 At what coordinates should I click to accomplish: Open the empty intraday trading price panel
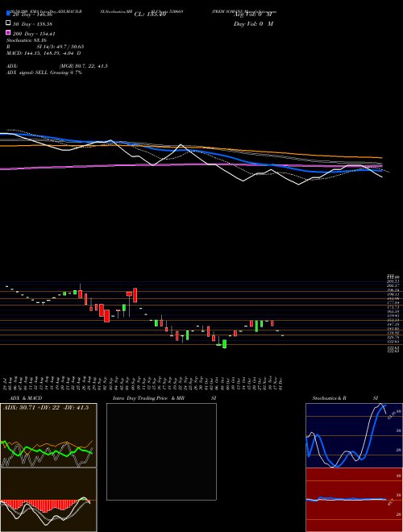(x=161, y=451)
